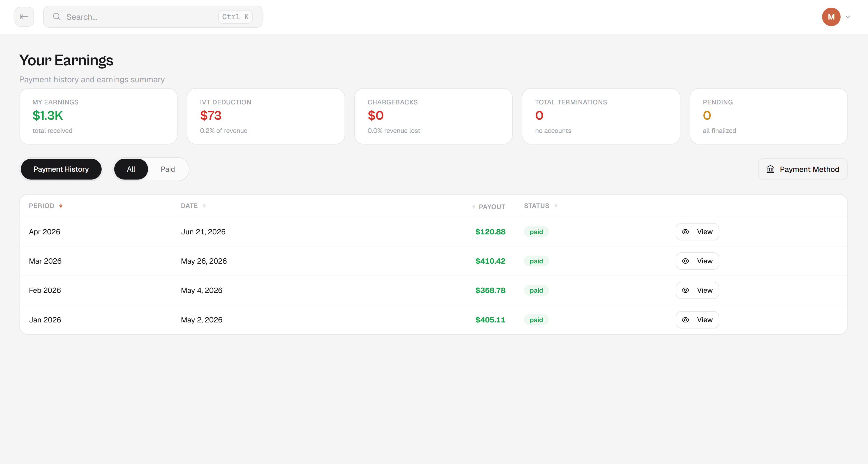Open the M user avatar
This screenshot has height=464, width=868.
click(831, 17)
